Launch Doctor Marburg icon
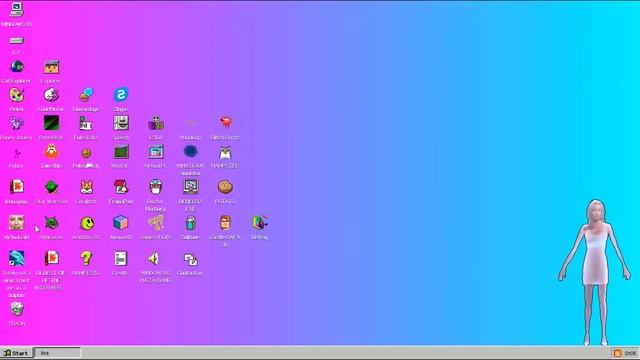The width and height of the screenshot is (640, 360). [x=156, y=187]
